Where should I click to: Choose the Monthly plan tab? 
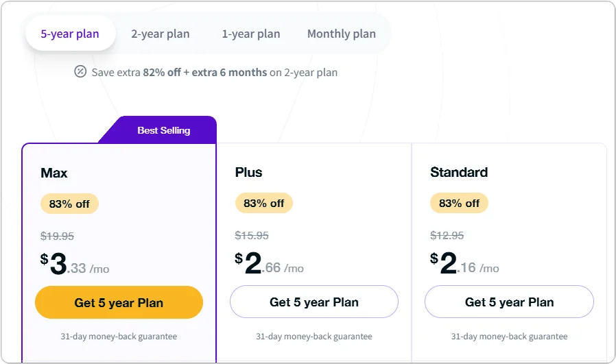coord(341,34)
